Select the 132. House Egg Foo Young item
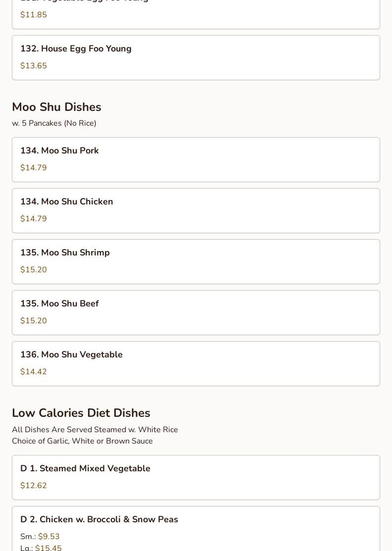 click(x=76, y=49)
